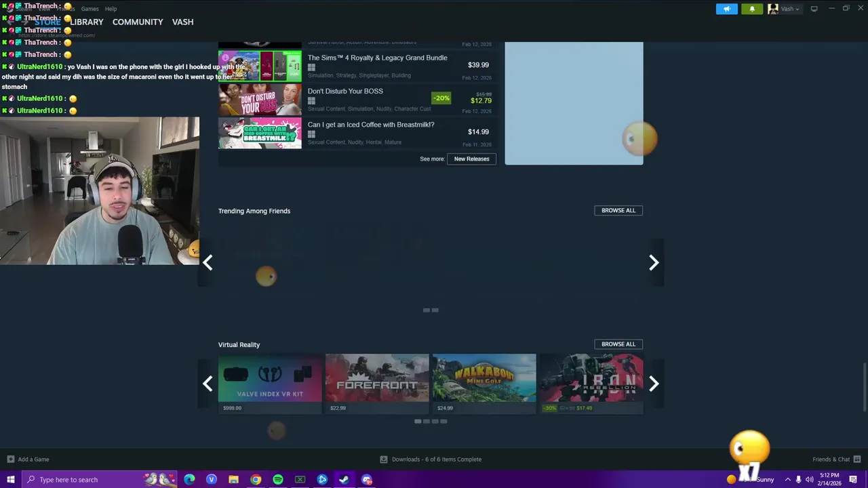The image size is (868, 488).
Task: Show hidden system tray icons
Action: [787, 479]
